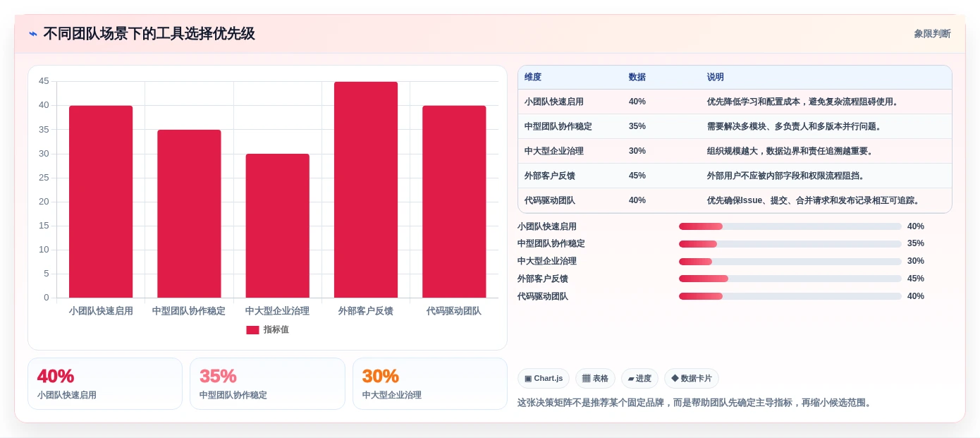Click the 小团队快速启用 bar in the chart
The height and width of the screenshot is (438, 980).
101,202
